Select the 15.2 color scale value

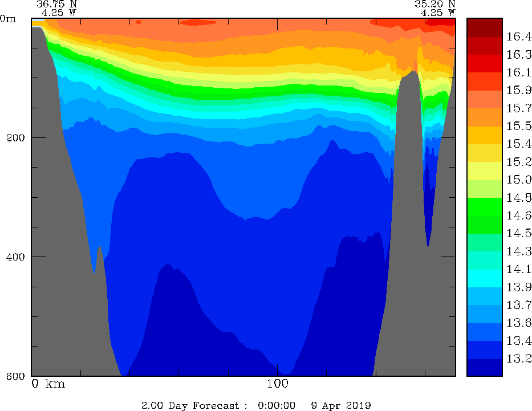[519, 162]
